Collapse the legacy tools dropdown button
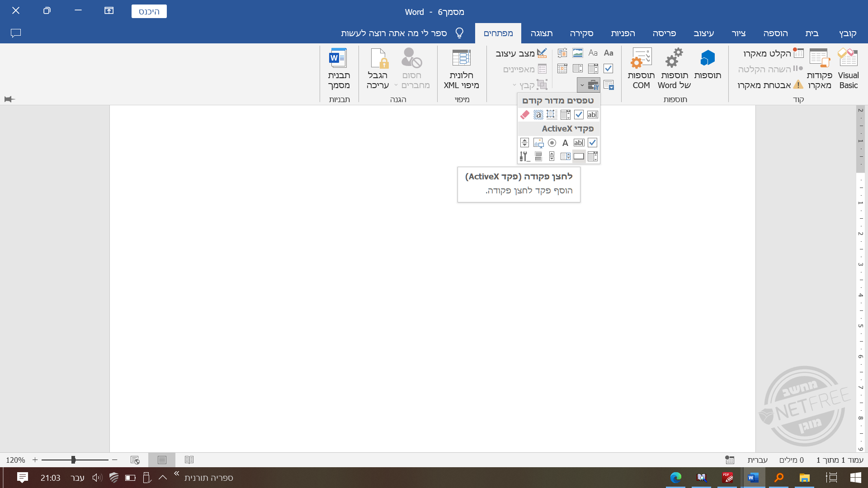Viewport: 868px width, 488px height. click(589, 85)
